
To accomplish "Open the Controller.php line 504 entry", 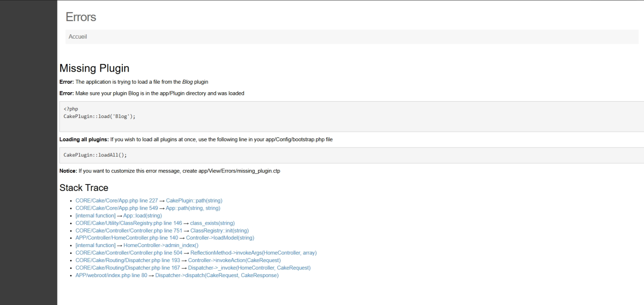I will point(128,253).
